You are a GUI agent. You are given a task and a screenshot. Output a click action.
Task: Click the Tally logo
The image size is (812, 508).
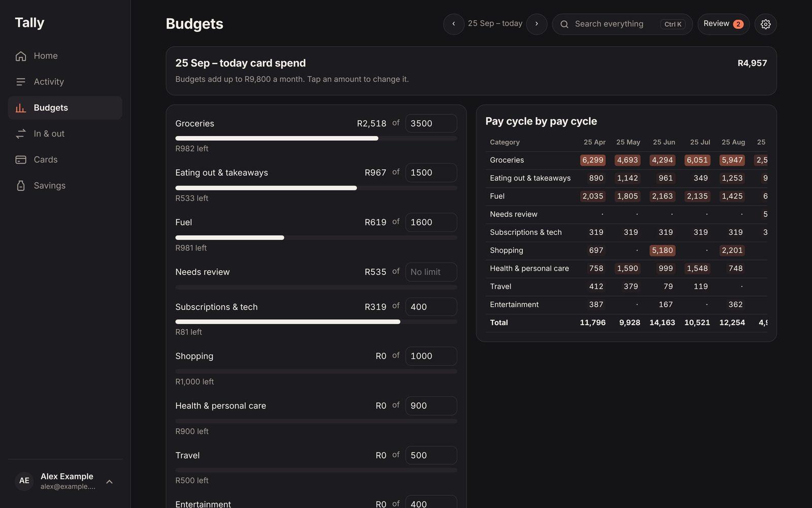[29, 22]
